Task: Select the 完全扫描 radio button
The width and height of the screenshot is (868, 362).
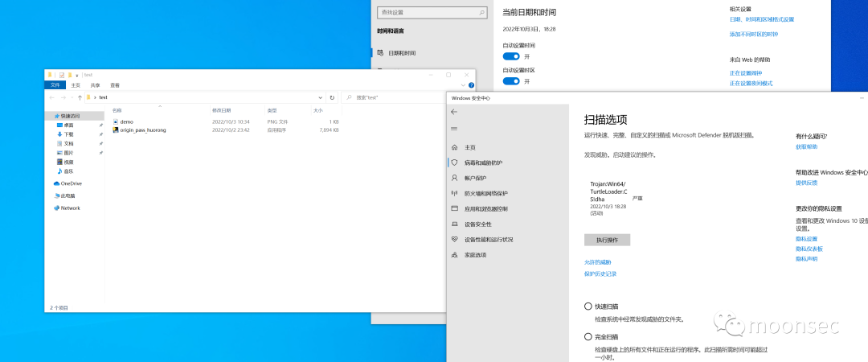Action: (588, 337)
